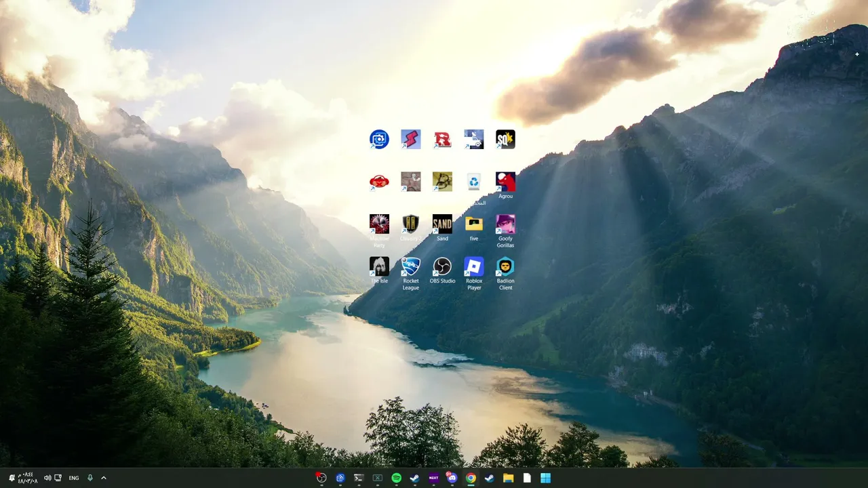Open the taskbar clock and date
Viewport: 868px width, 488px height.
click(x=28, y=478)
